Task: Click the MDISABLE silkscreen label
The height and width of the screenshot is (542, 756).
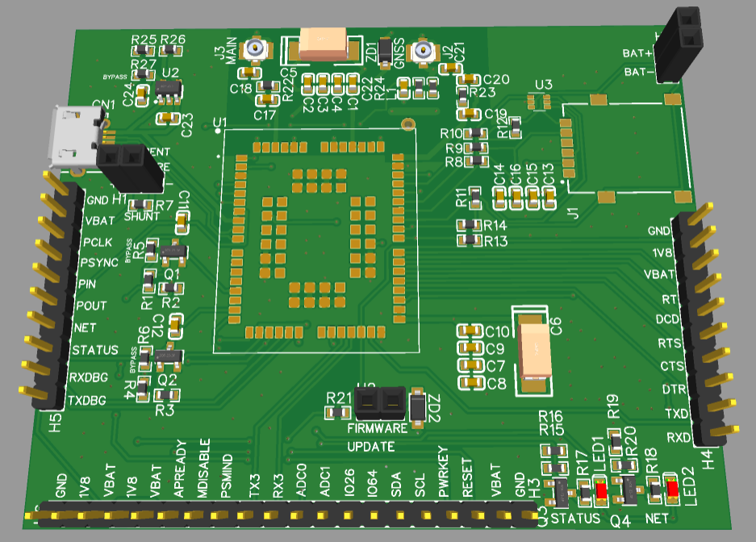Action: click(203, 468)
